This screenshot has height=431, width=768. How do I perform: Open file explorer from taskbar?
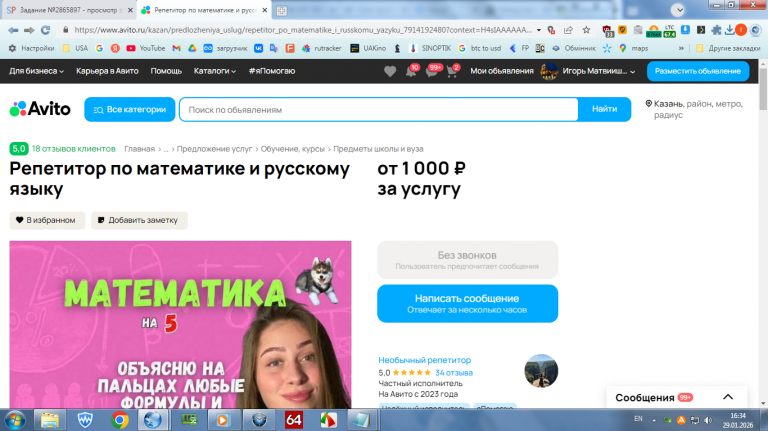(x=49, y=420)
